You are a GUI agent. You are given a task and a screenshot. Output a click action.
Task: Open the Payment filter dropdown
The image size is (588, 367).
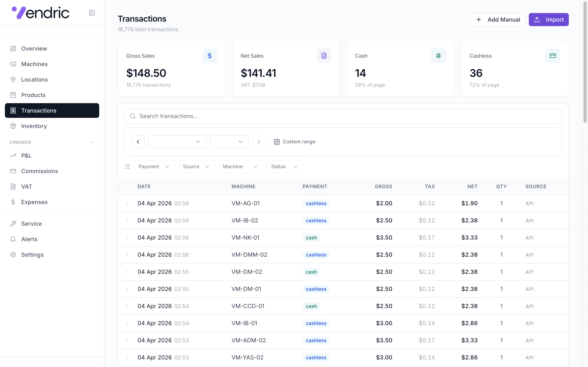(x=155, y=167)
